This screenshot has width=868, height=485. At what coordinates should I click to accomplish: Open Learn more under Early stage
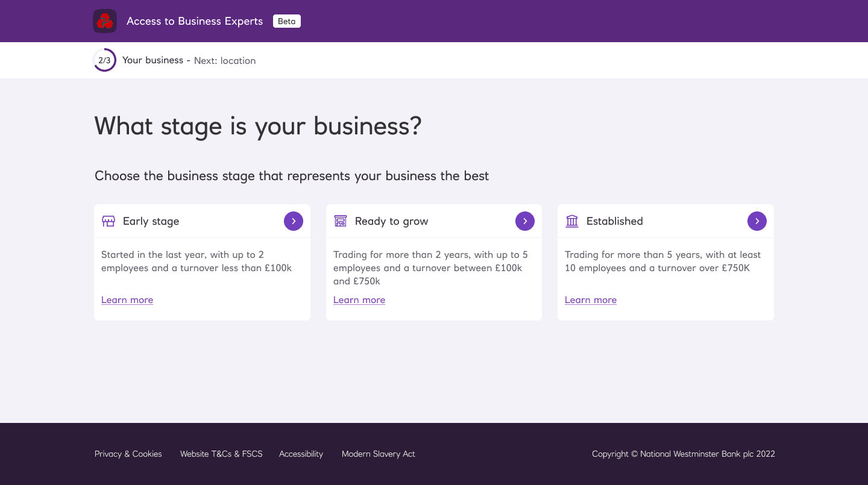(127, 300)
